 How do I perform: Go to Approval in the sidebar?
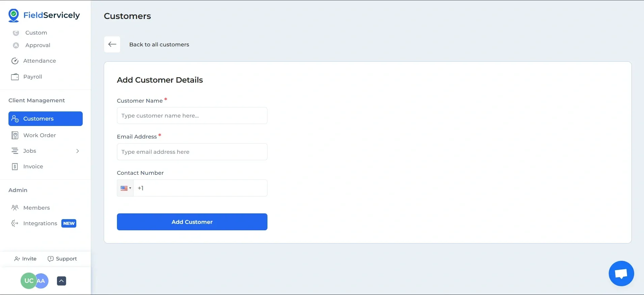click(x=38, y=45)
